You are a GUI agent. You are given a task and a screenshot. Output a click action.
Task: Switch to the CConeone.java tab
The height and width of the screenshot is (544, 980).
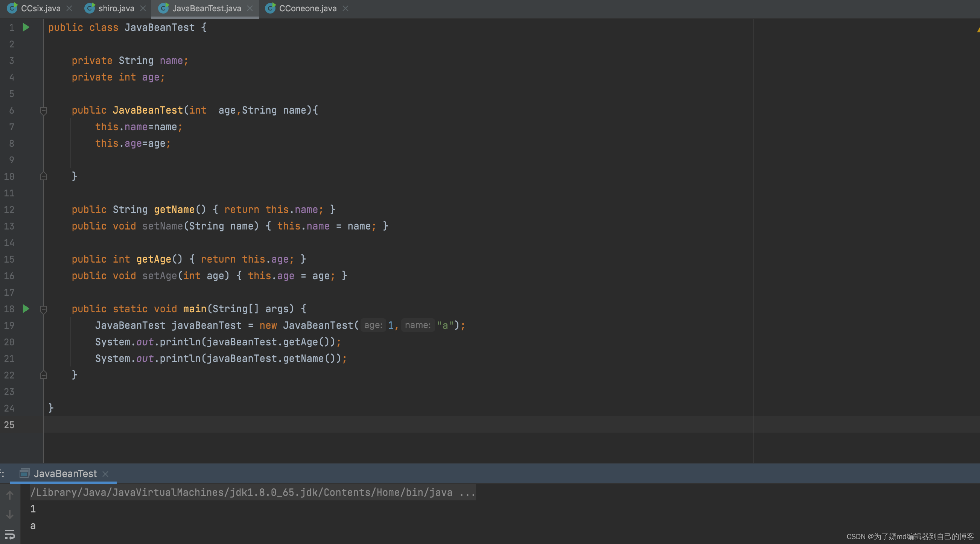[308, 8]
